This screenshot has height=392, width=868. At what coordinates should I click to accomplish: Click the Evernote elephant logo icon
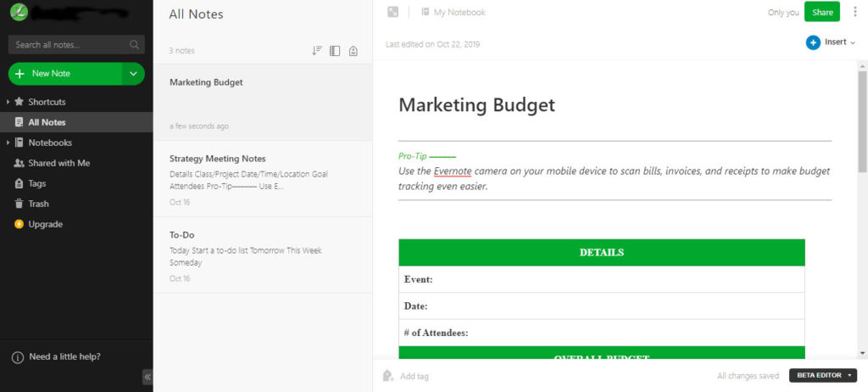point(17,13)
